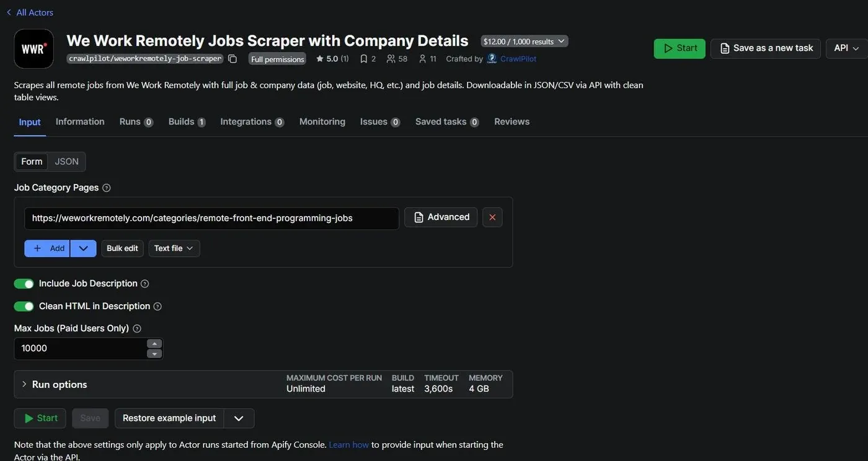The image size is (868, 461).
Task: Open the pricing dropdown $12.00 / 1,000 results
Action: [x=525, y=42]
